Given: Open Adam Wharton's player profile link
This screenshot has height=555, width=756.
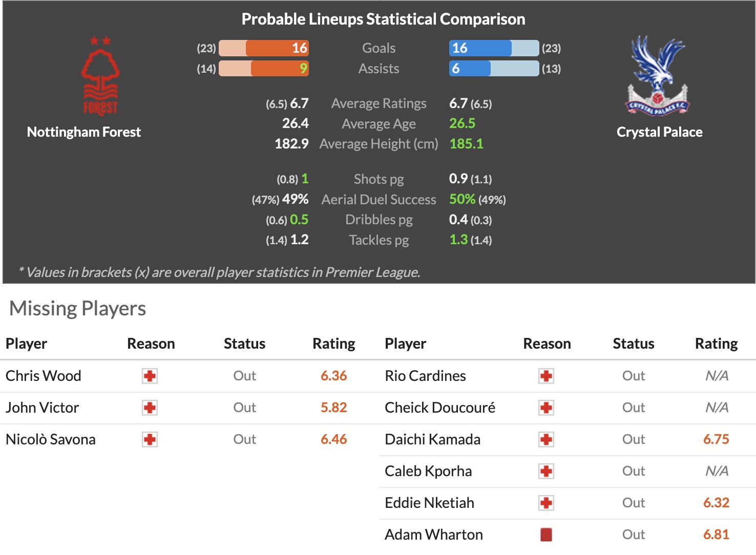Looking at the screenshot, I should pos(433,535).
